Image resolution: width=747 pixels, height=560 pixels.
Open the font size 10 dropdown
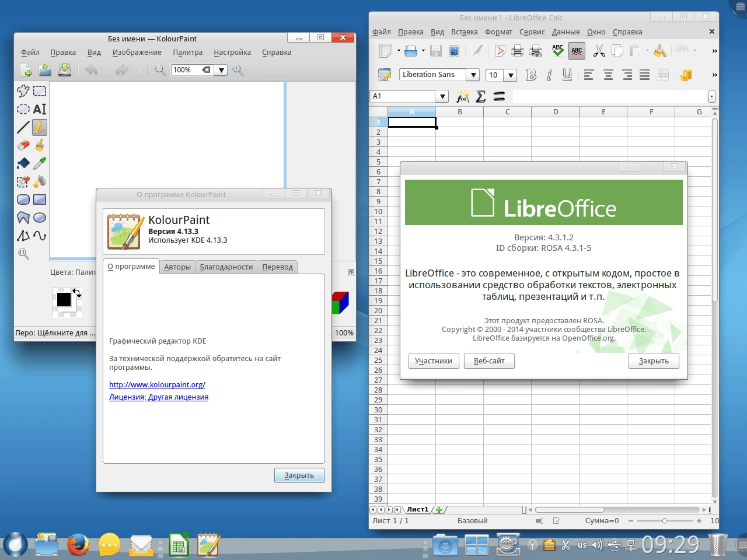[x=511, y=75]
